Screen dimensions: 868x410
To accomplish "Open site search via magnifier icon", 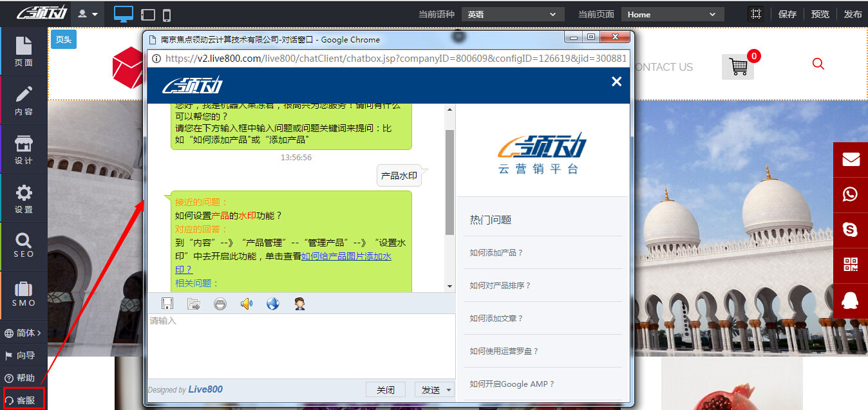I will (x=818, y=64).
